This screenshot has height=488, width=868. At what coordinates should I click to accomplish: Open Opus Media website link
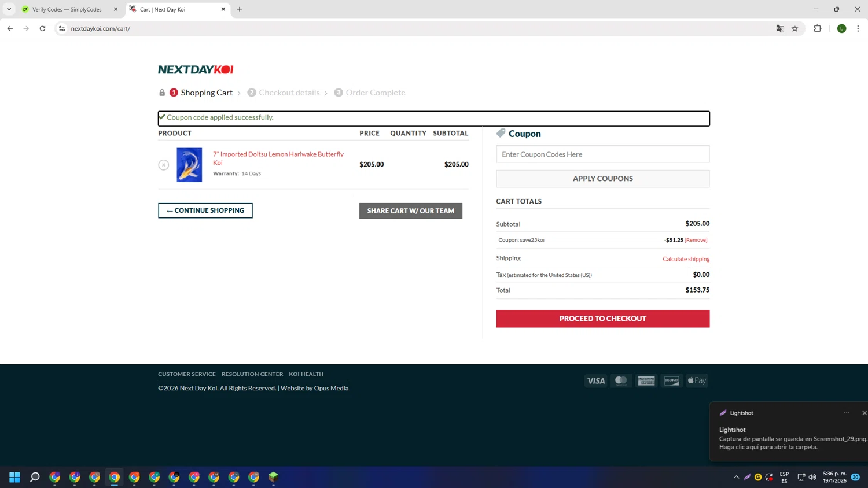331,388
